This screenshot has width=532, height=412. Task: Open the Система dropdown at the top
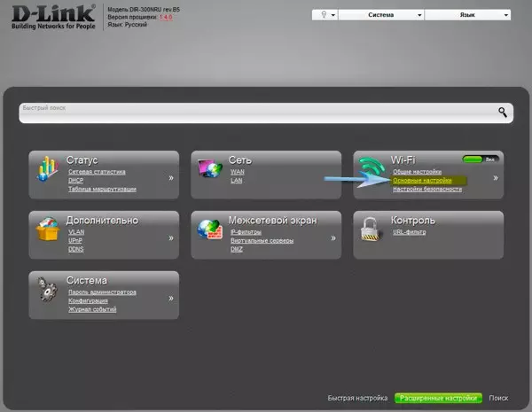coord(381,15)
